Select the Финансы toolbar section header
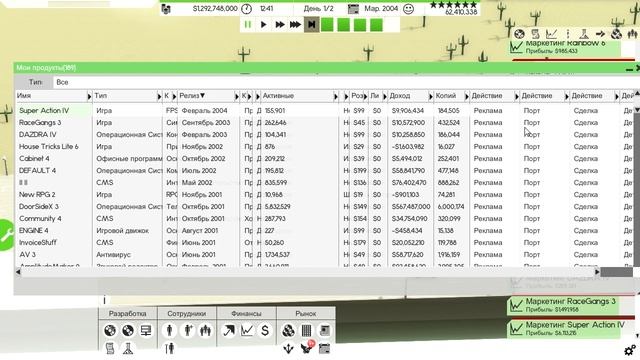The height and width of the screenshot is (360, 640). [x=246, y=313]
